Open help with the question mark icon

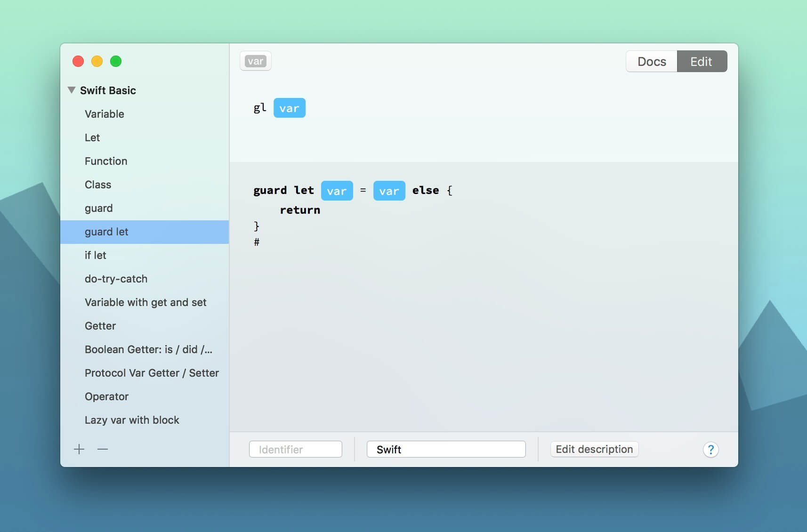point(710,450)
